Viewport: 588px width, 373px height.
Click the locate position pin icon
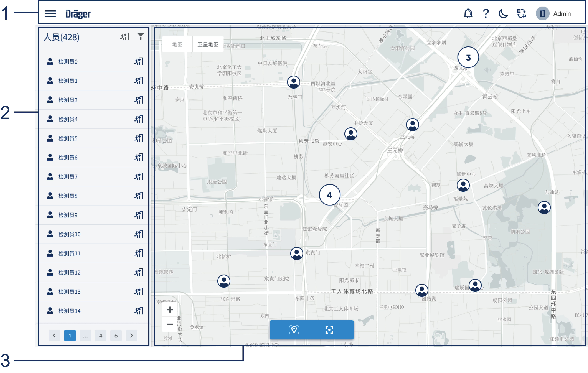(294, 330)
